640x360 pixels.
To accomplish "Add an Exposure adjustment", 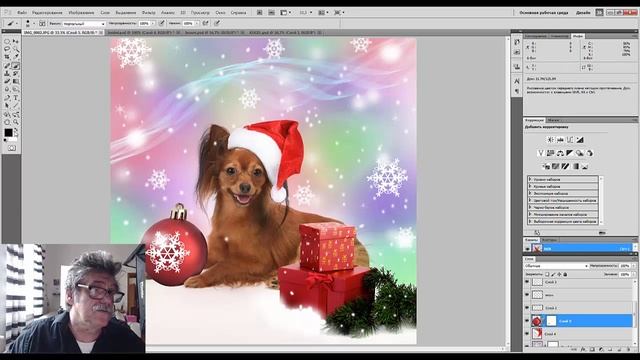I will point(580,140).
